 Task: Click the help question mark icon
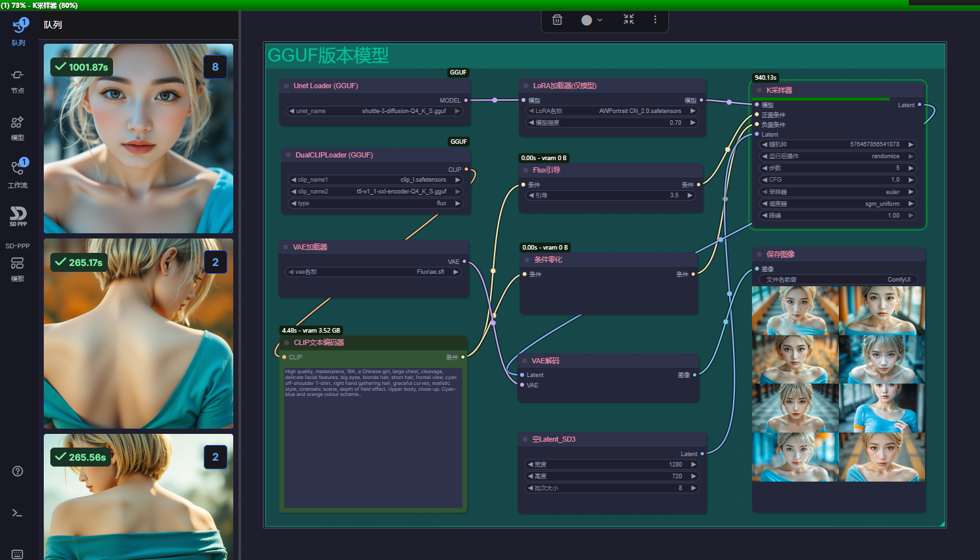[18, 471]
